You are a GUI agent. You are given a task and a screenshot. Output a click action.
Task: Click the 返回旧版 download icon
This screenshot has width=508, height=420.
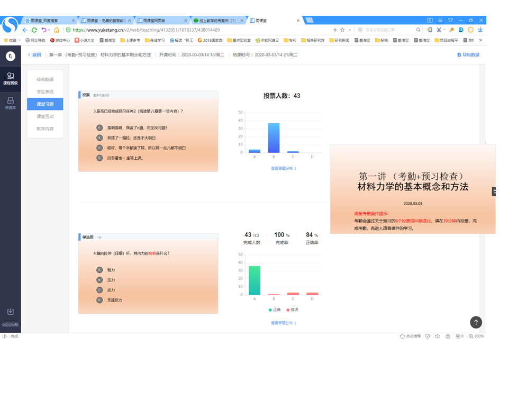pyautogui.click(x=10, y=312)
